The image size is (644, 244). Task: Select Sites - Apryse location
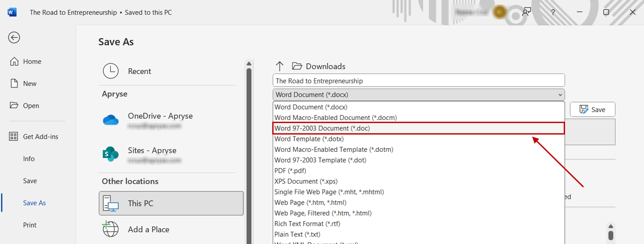pos(171,155)
